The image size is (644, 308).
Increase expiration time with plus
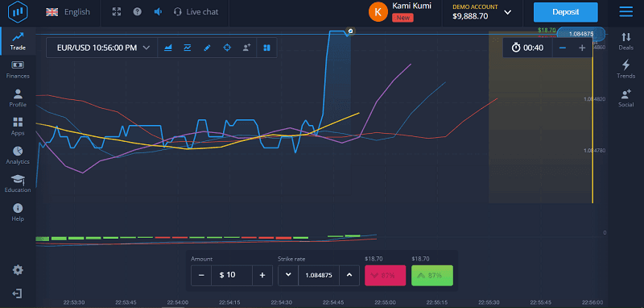(582, 48)
